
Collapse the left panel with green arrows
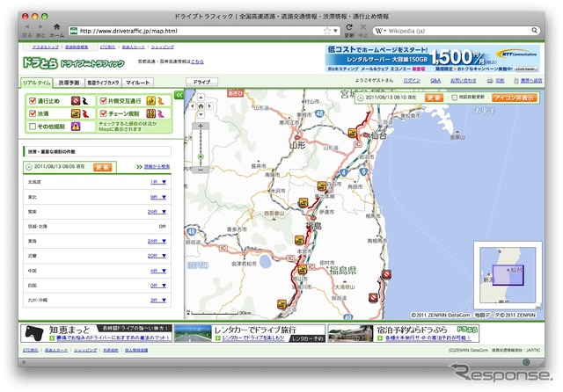(179, 94)
